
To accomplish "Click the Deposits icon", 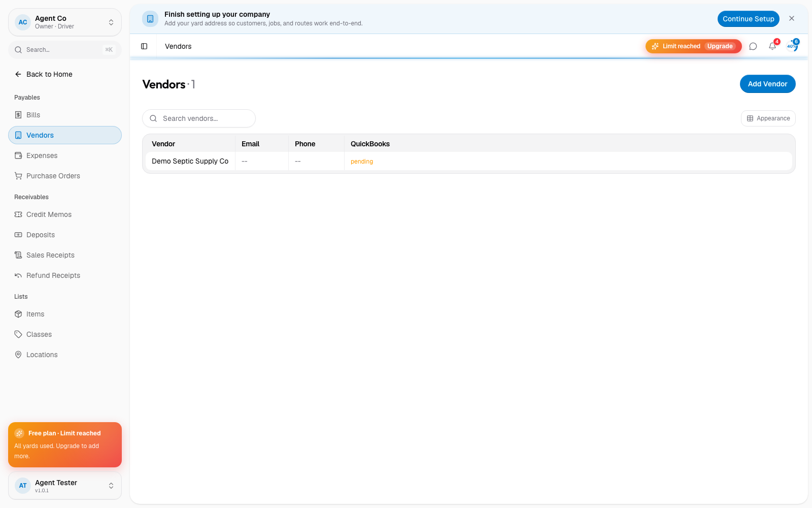I will coord(18,235).
